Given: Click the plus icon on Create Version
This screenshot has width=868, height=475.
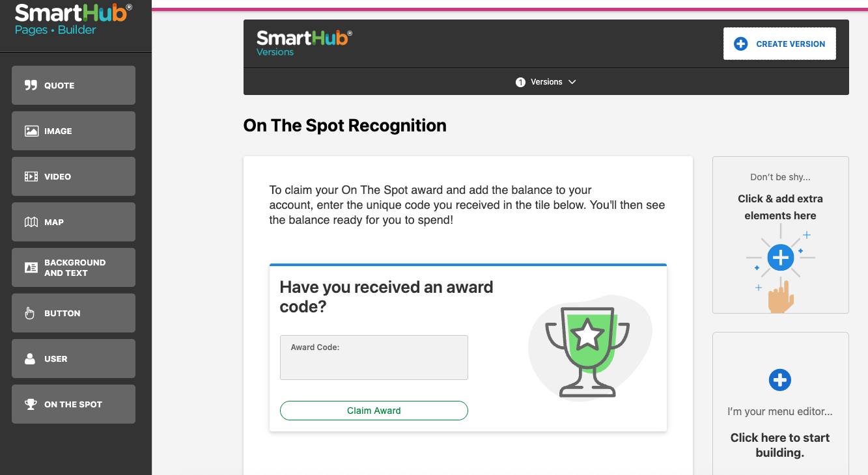Looking at the screenshot, I should point(740,43).
